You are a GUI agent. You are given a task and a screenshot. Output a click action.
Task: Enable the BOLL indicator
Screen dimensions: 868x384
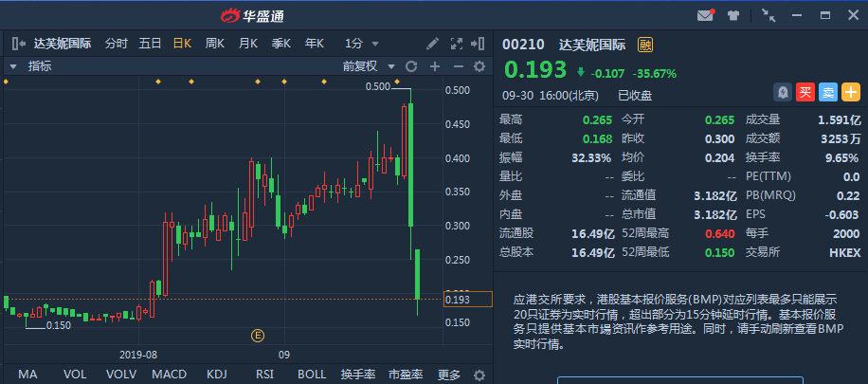pos(312,375)
